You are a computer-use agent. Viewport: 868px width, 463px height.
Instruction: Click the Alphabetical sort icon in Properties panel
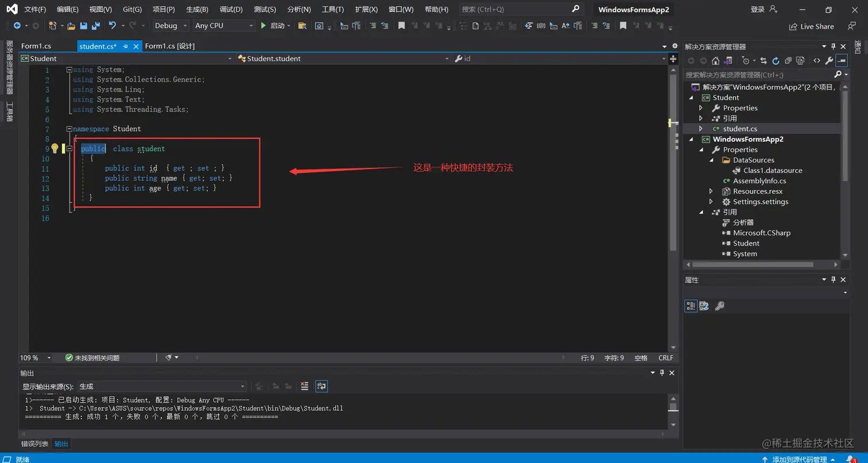[x=703, y=306]
